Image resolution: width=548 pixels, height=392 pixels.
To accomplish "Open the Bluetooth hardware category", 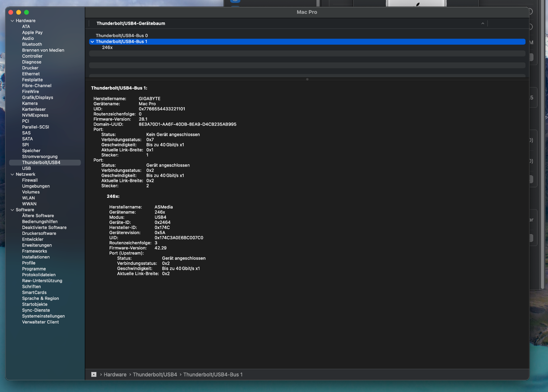I will tap(32, 44).
